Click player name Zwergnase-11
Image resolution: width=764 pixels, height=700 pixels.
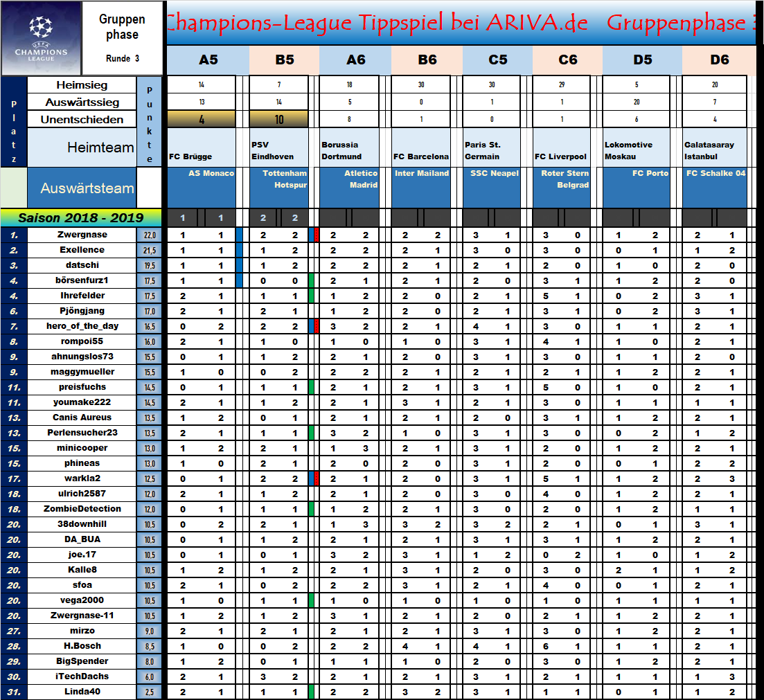[82, 616]
